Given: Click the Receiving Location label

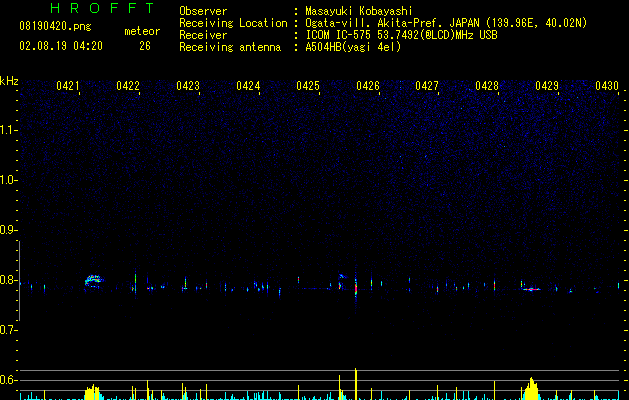Looking at the screenshot, I should click(x=233, y=23).
